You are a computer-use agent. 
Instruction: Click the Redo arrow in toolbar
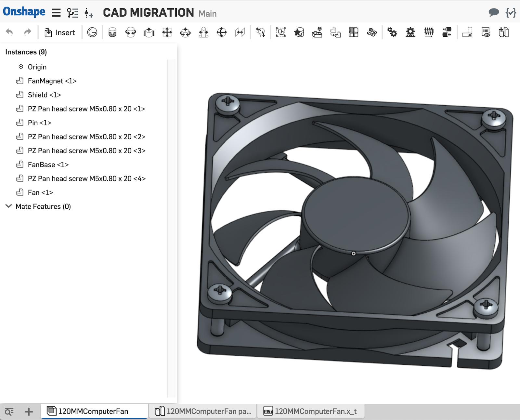(x=28, y=32)
